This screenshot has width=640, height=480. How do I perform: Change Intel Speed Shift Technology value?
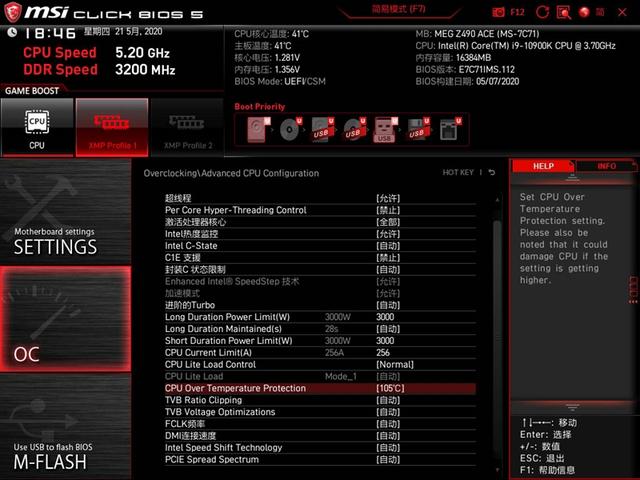[x=388, y=447]
